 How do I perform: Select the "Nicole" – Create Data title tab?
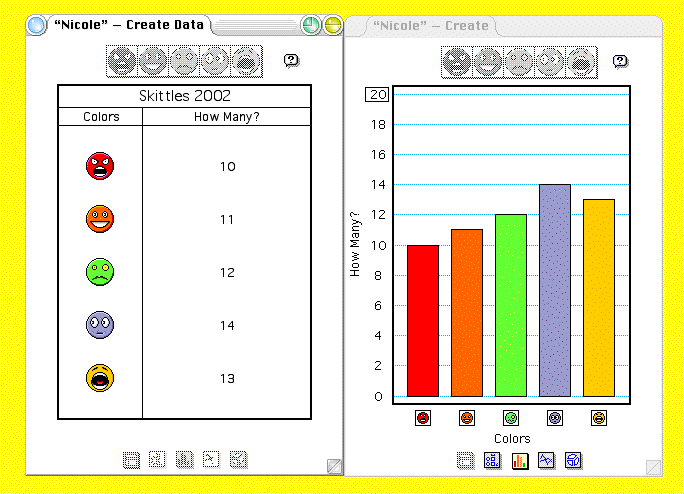click(x=129, y=25)
